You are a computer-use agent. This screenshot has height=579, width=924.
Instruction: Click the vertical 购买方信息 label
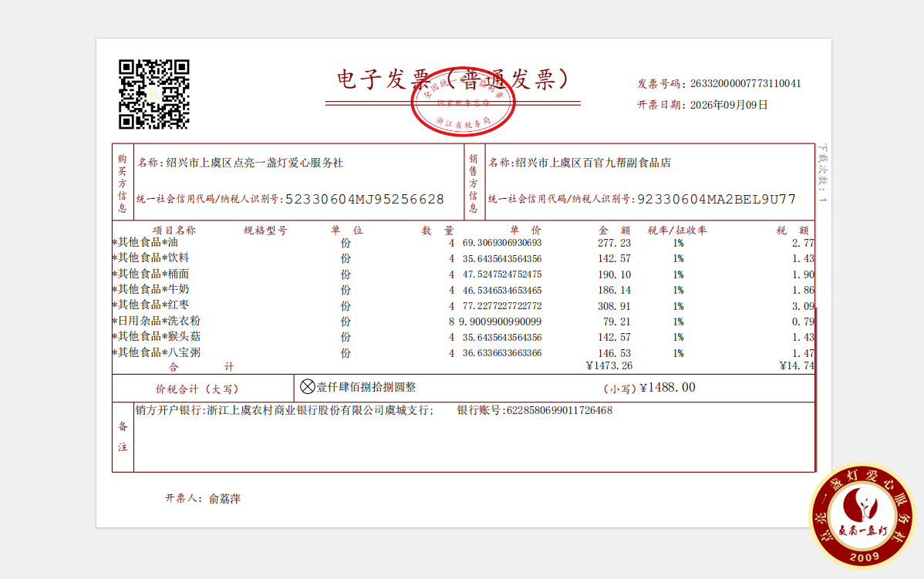[x=122, y=183]
